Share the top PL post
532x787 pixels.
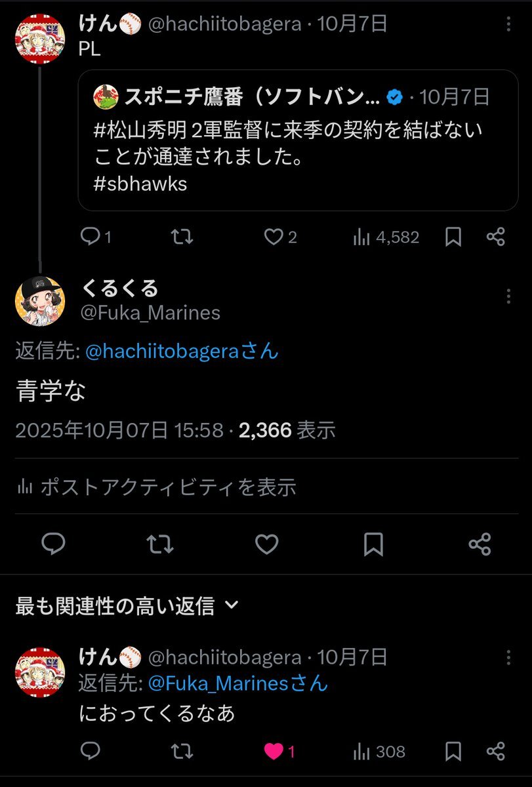pyautogui.click(x=496, y=237)
